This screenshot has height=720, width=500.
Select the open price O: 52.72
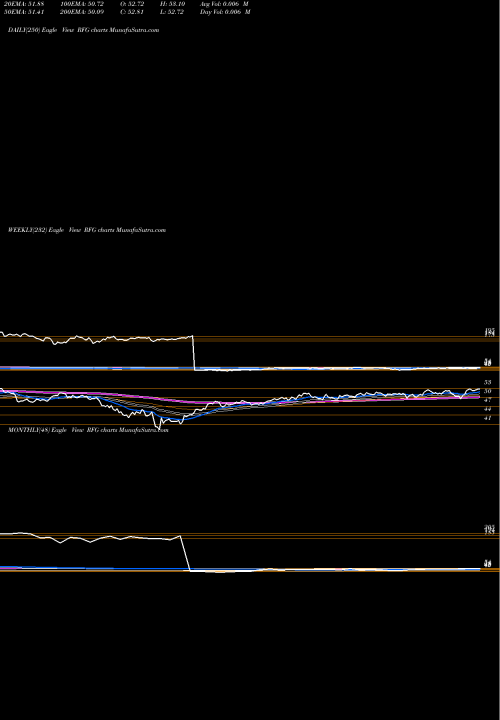pos(132,3)
